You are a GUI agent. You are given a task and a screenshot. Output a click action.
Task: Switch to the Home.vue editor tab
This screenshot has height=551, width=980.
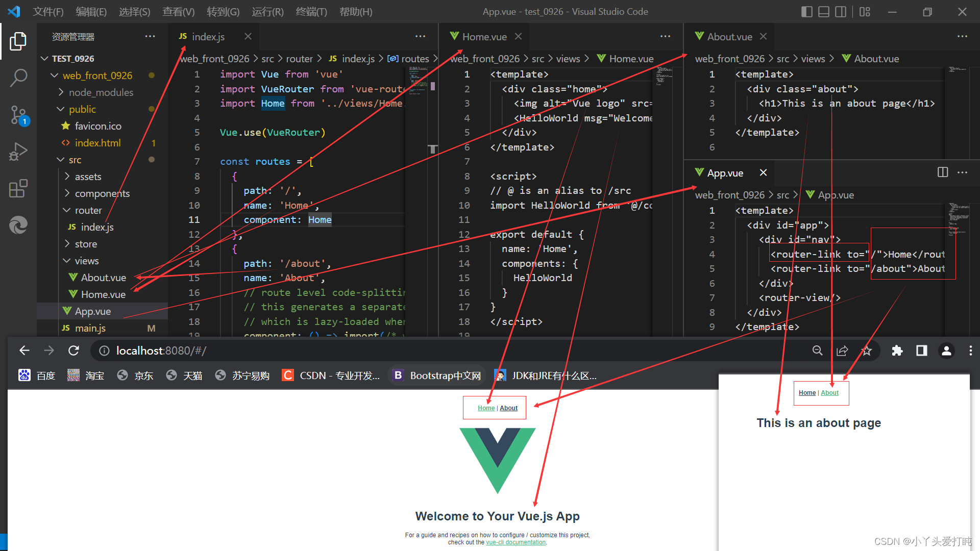pyautogui.click(x=484, y=36)
